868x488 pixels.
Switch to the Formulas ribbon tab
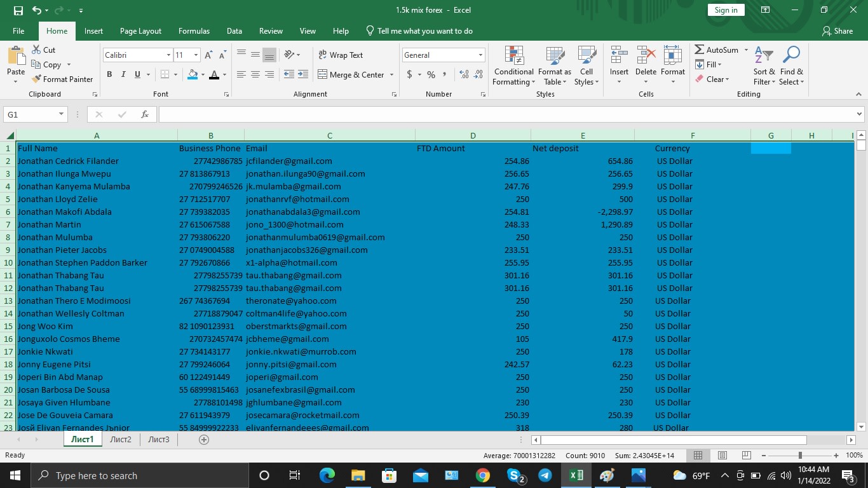click(194, 30)
